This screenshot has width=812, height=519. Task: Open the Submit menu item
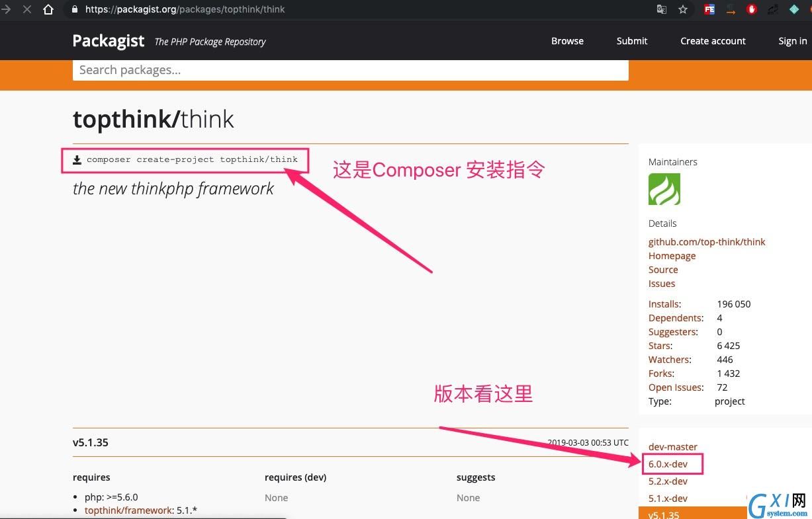pos(632,41)
